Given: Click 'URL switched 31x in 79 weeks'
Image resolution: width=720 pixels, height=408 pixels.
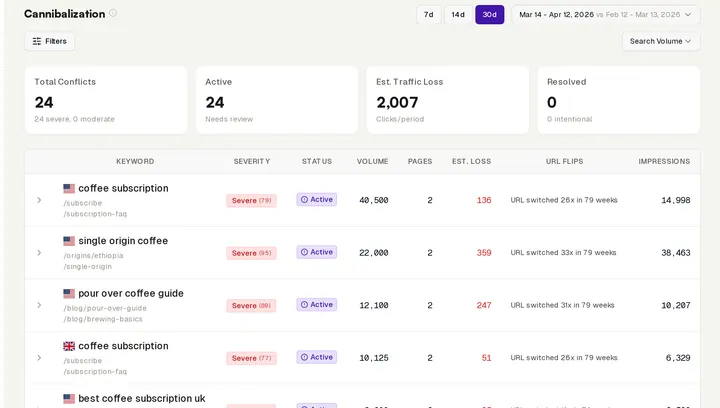Looking at the screenshot, I should tap(562, 305).
